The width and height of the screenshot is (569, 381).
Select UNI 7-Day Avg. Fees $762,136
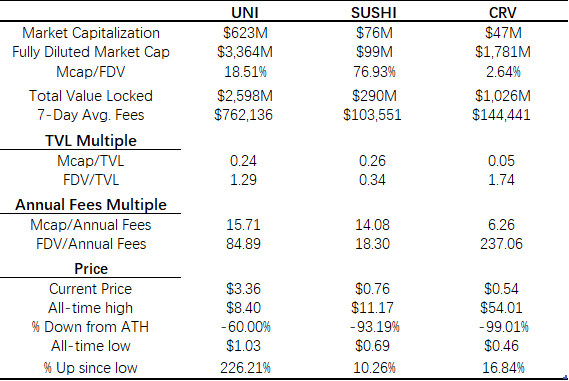(243, 115)
